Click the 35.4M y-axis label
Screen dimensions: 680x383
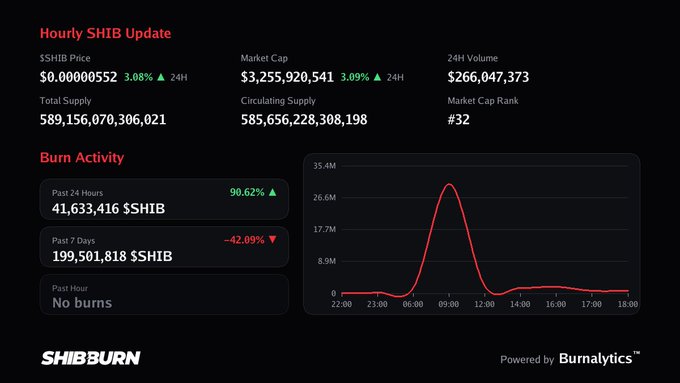(324, 166)
